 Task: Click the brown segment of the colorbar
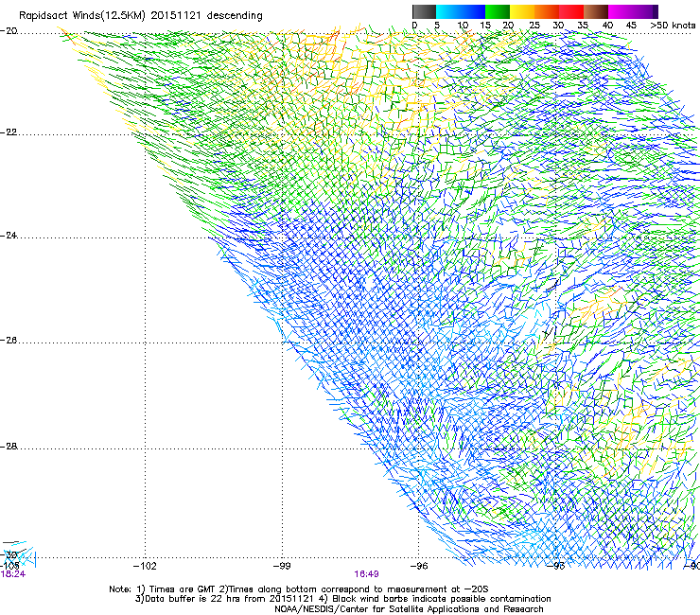click(596, 11)
